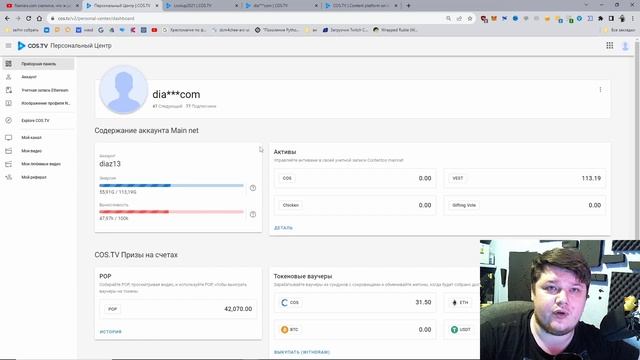The image size is (640, 360).
Task: Click the browser forward arrow
Action: (18, 18)
